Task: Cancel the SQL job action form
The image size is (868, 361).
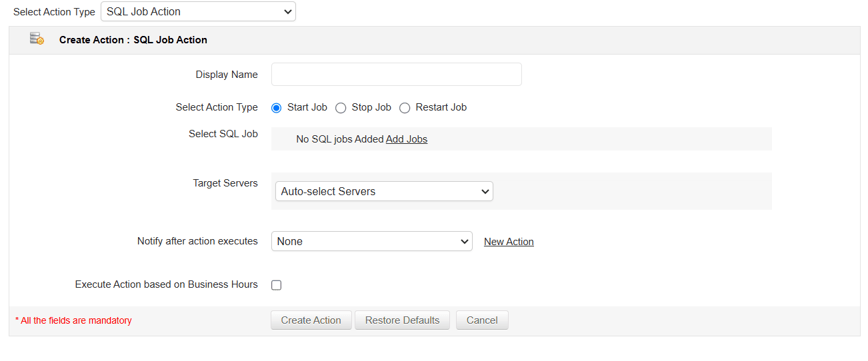Action: click(482, 320)
